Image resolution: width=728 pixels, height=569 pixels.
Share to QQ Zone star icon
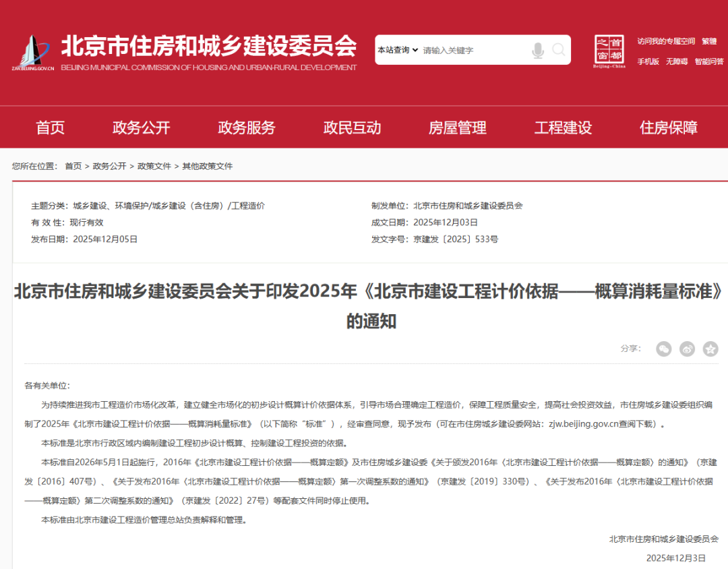tap(710, 349)
